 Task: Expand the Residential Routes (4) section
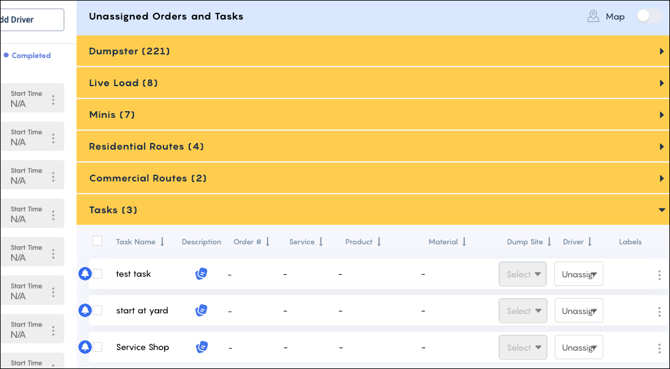[x=373, y=146]
